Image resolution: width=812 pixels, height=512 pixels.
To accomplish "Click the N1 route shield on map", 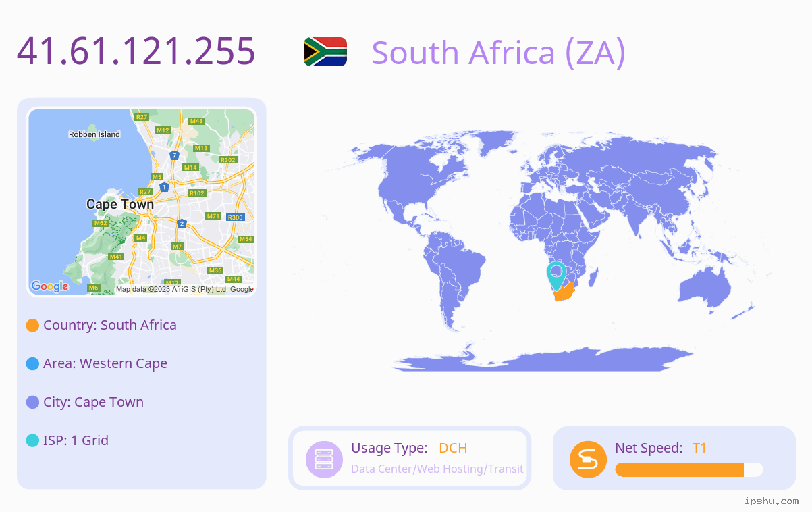I will (x=164, y=186).
